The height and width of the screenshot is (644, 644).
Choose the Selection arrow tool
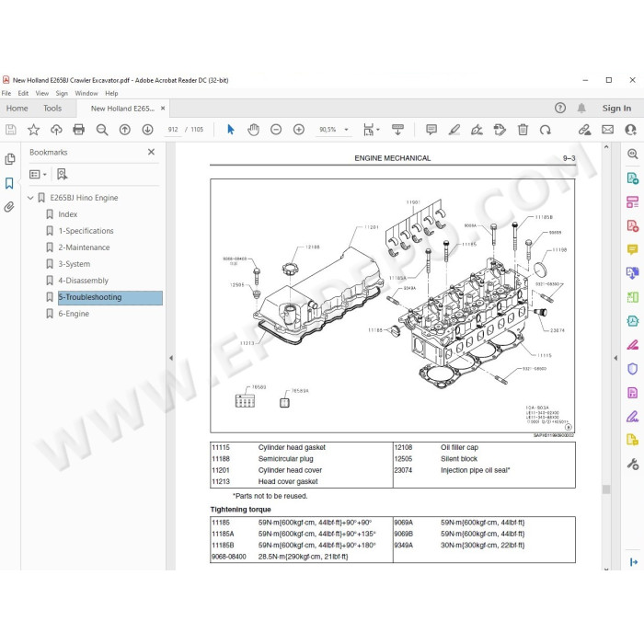(231, 130)
